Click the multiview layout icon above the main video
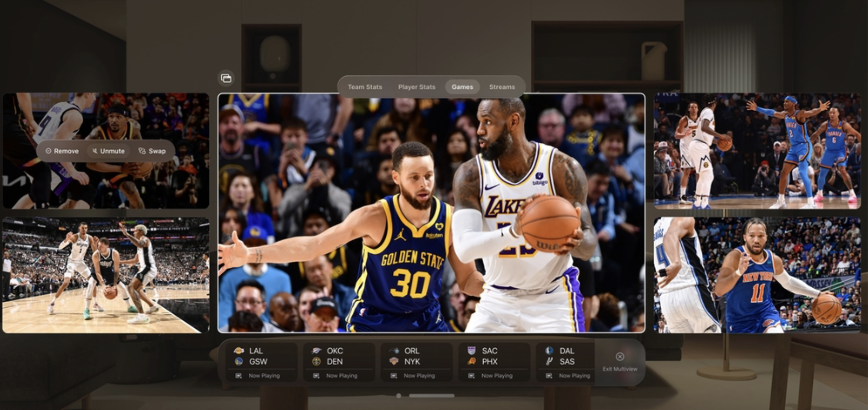The width and height of the screenshot is (868, 410). point(226,78)
